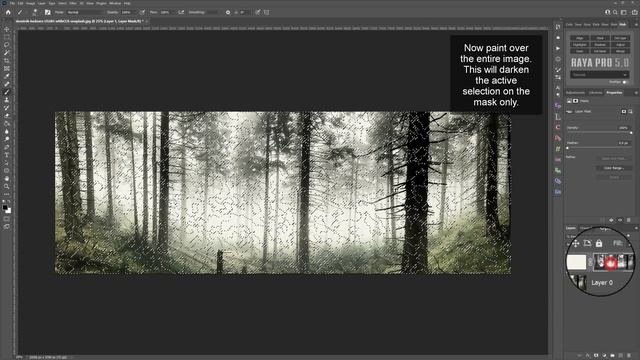Screen dimensions: 640x360
Task: Select the Eyedropper tool
Action: point(7,76)
